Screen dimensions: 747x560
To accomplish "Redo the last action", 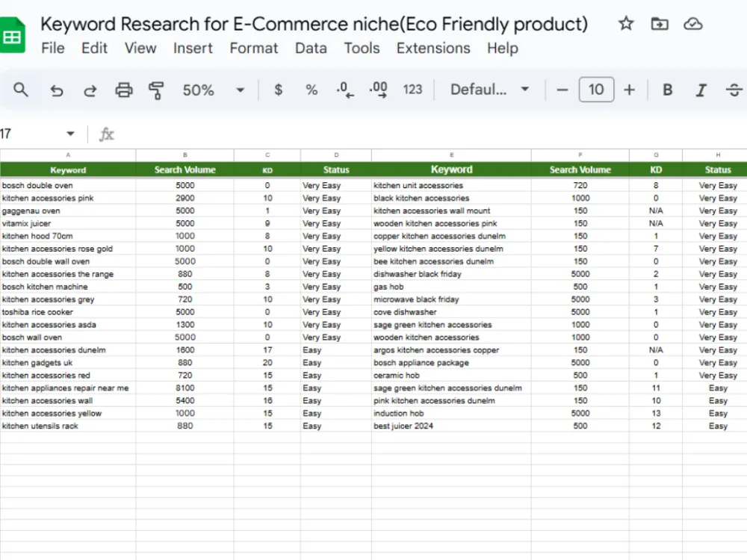I will coord(90,90).
